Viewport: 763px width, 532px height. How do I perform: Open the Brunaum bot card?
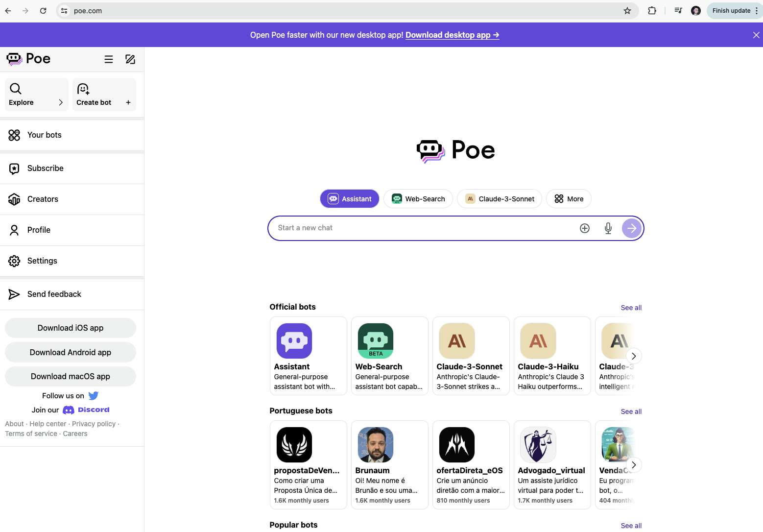(x=390, y=465)
